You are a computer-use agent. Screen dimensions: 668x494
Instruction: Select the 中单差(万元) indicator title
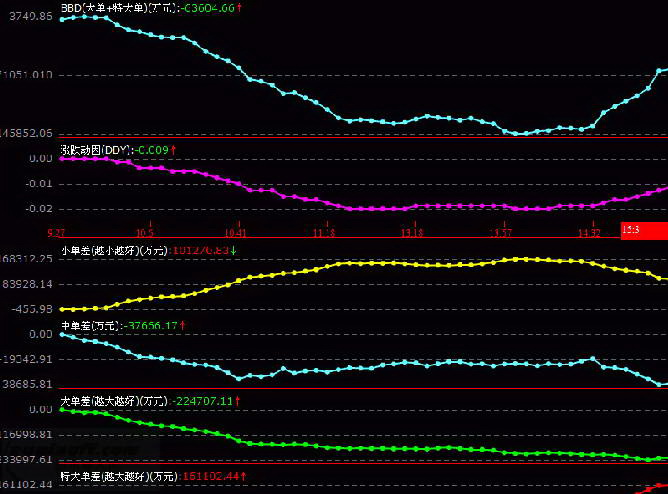tap(87, 326)
